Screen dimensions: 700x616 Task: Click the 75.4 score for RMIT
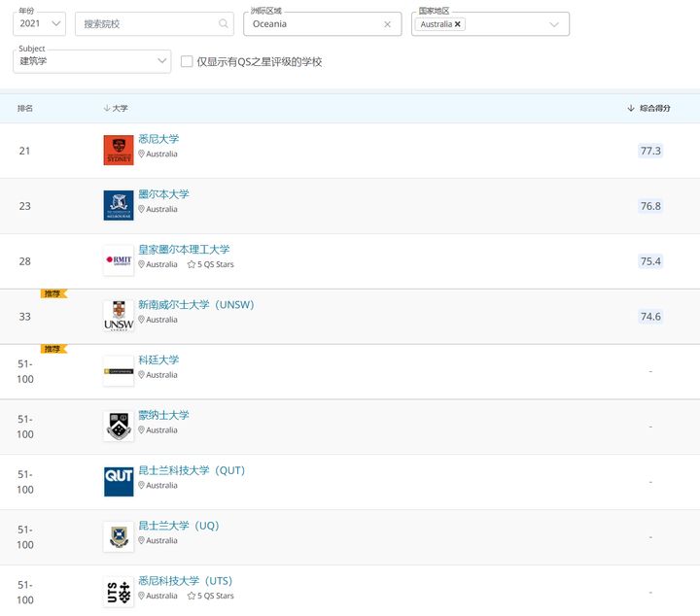coord(650,261)
